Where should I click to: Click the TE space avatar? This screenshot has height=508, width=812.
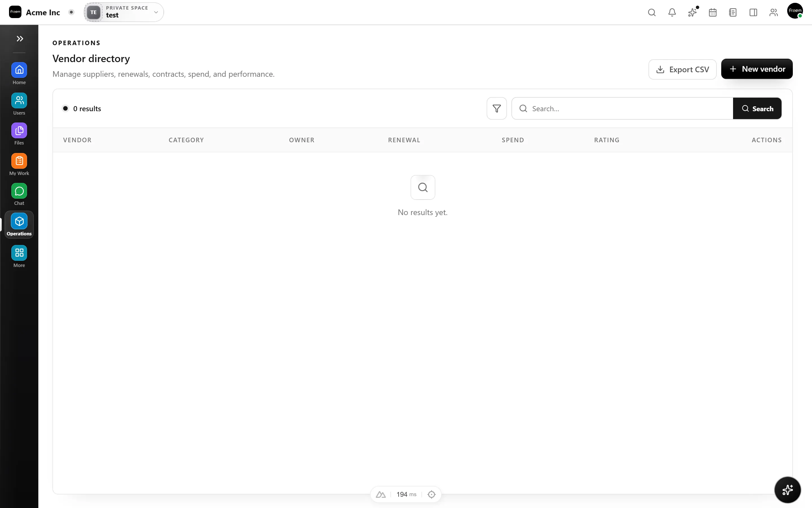coord(93,12)
